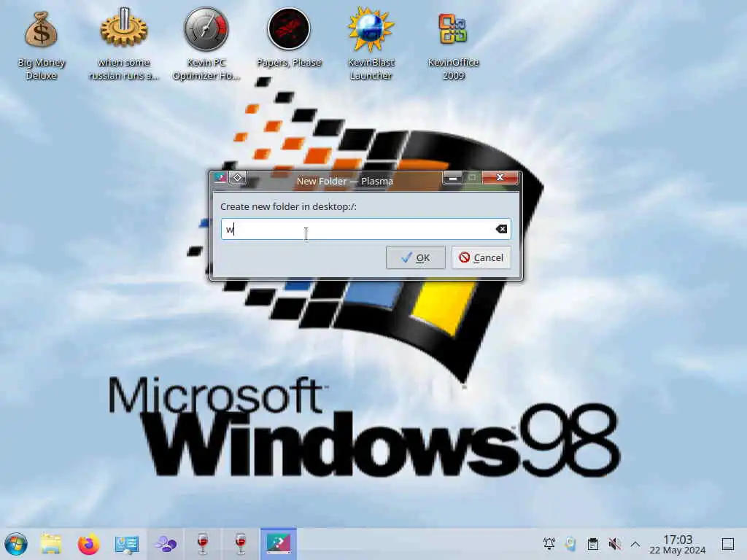Open clipboard tray icon
The image size is (747, 560).
coord(592,543)
